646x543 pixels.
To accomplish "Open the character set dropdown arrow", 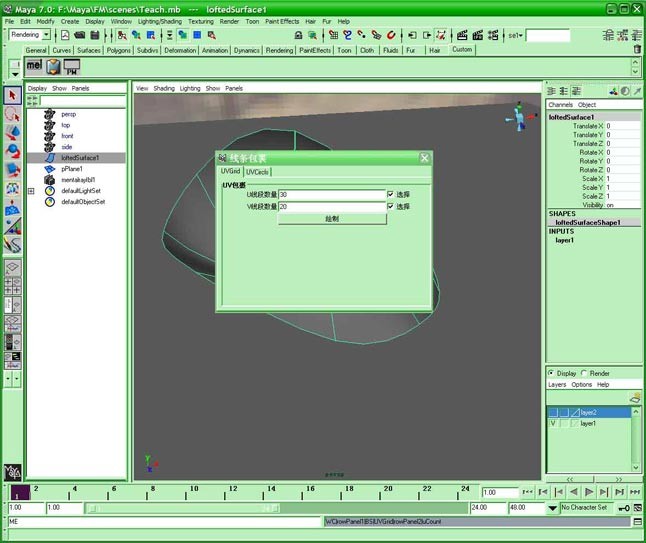I will (x=552, y=508).
